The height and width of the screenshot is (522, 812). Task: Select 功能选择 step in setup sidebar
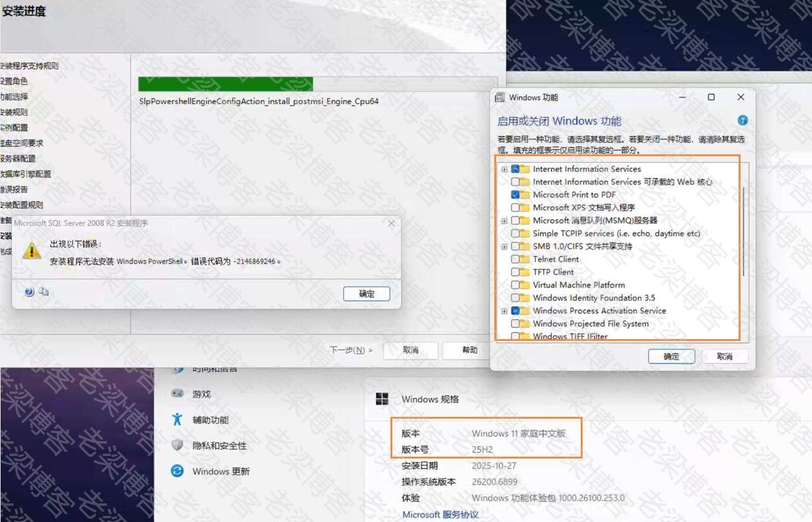coord(15,96)
